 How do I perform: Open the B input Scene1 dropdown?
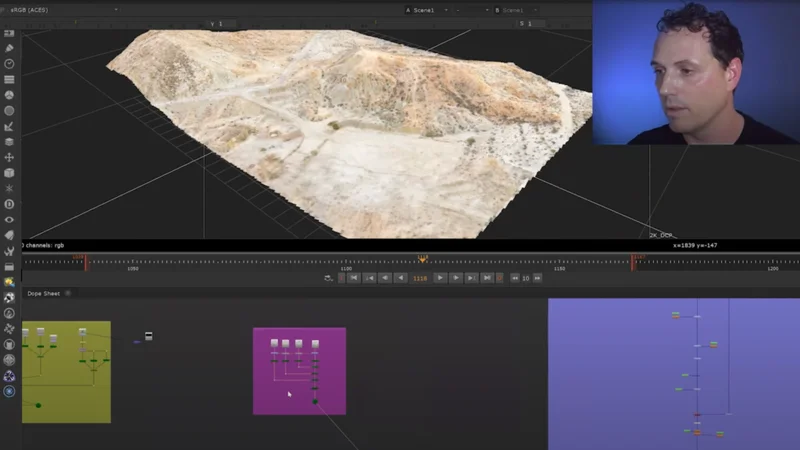coord(516,10)
